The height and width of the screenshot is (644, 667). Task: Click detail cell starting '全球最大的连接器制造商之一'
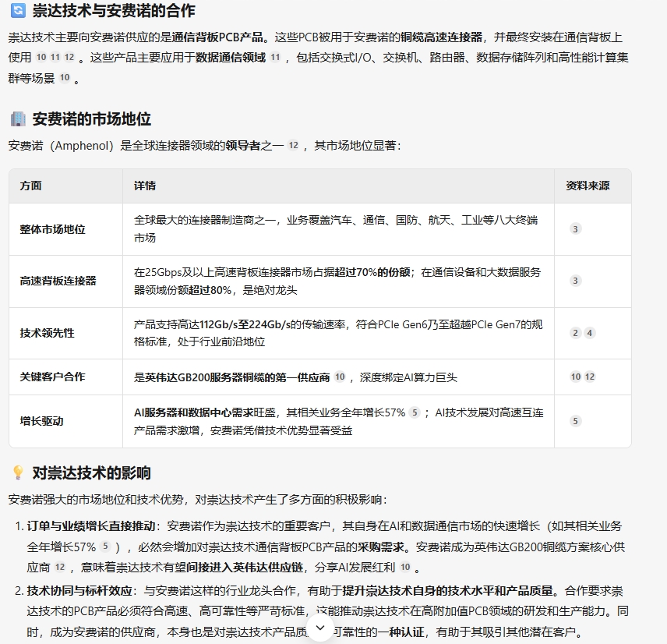[337, 229]
